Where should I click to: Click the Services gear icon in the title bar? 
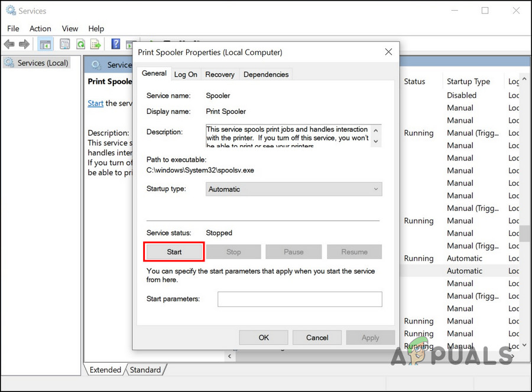coord(11,11)
